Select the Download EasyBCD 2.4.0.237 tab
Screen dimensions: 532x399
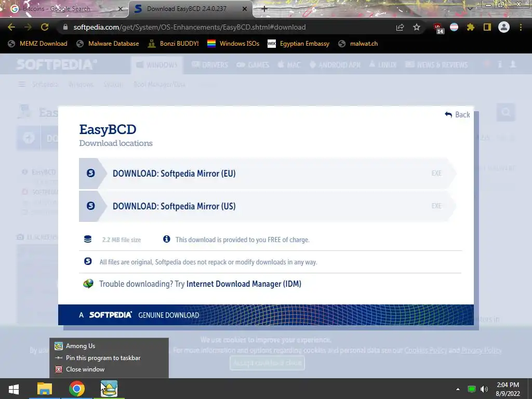(x=190, y=9)
